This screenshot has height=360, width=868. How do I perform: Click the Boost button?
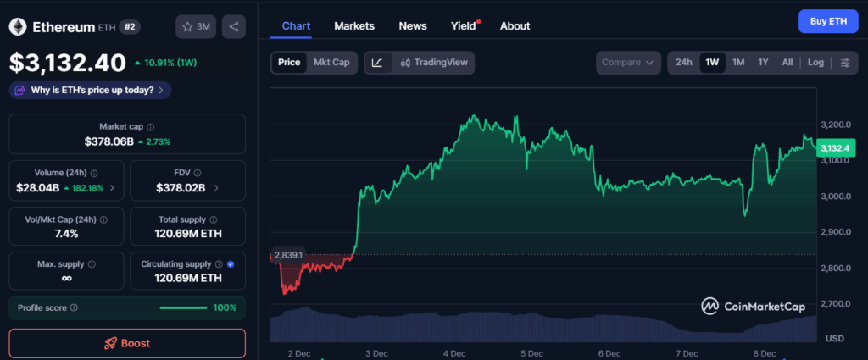click(x=127, y=343)
